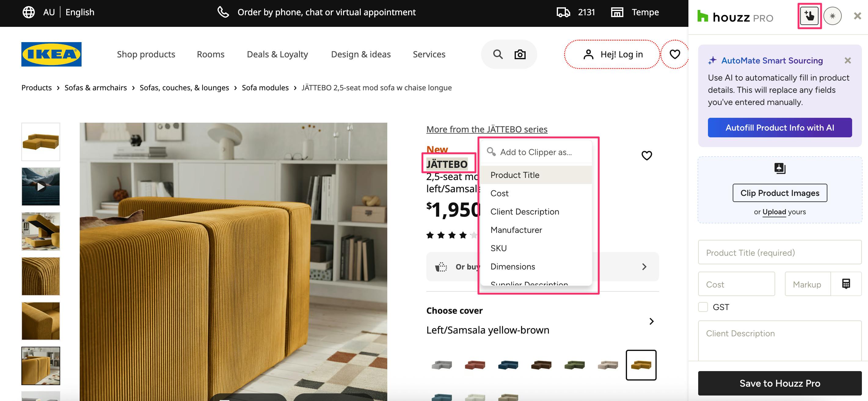Image resolution: width=868 pixels, height=401 pixels.
Task: Save the sofa with its heart icon
Action: coord(646,156)
